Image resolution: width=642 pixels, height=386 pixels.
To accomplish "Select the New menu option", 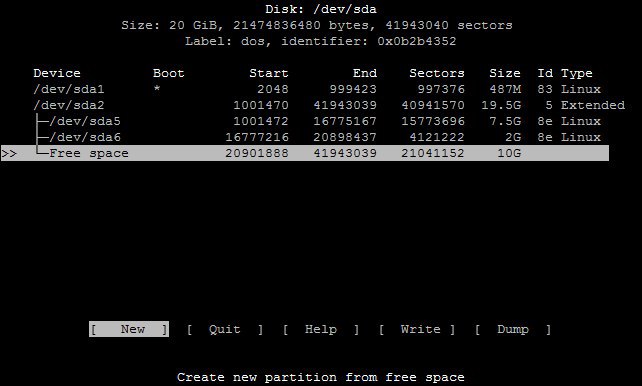I will click(129, 329).
